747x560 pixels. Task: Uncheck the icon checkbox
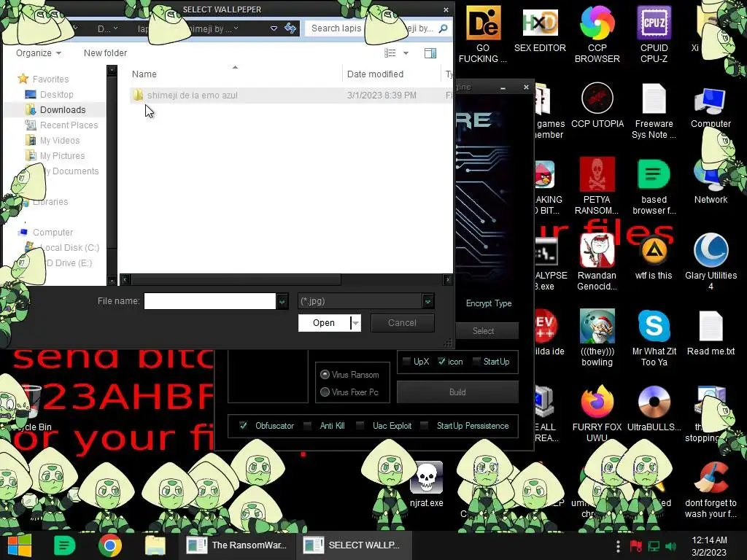coord(441,362)
